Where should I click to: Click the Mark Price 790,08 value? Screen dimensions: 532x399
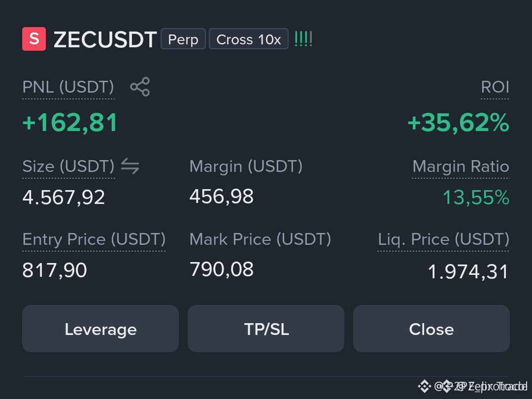tap(222, 269)
